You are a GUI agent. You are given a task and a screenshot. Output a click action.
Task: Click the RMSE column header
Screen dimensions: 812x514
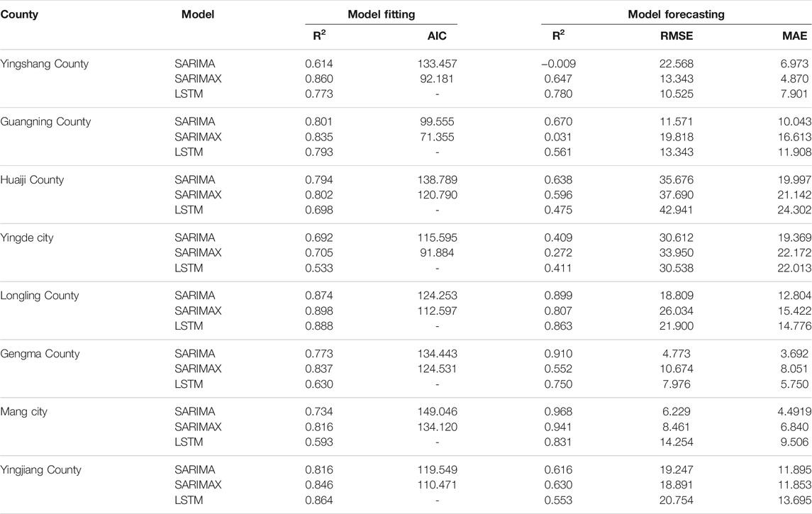click(x=677, y=35)
